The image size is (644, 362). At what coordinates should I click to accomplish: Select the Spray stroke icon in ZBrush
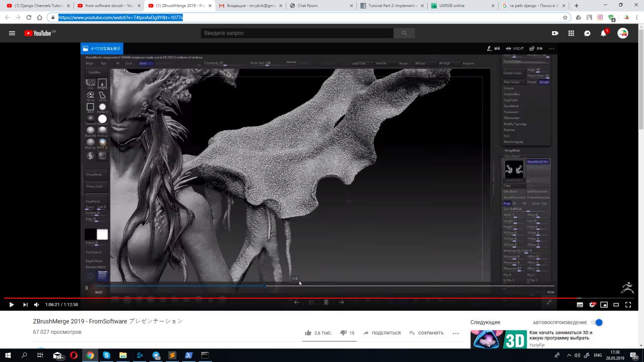[x=90, y=96]
